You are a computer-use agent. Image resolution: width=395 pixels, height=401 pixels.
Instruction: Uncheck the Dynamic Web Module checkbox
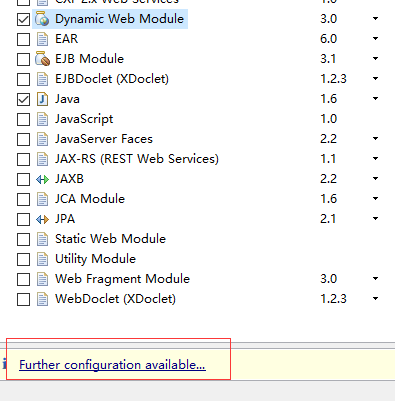23,19
